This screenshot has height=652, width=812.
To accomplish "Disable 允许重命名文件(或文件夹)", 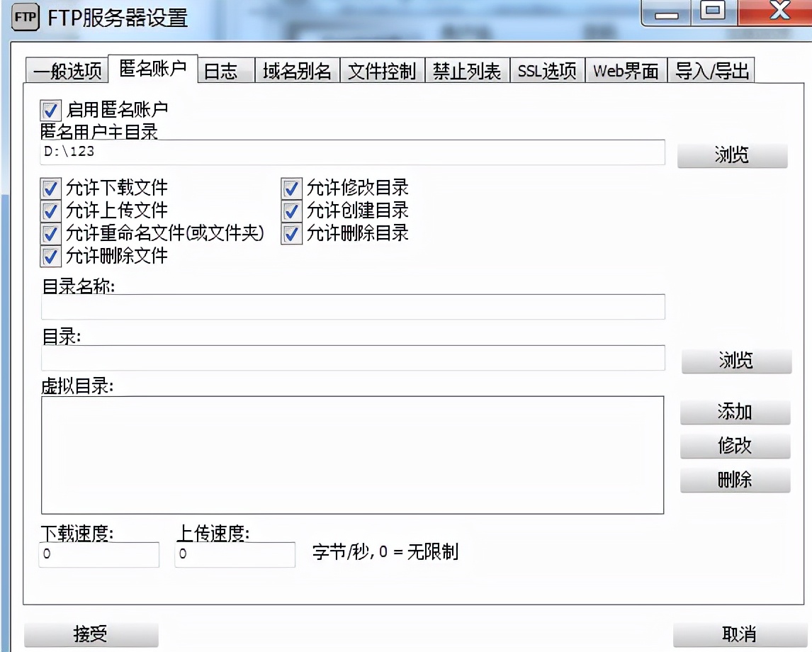I will click(x=50, y=234).
